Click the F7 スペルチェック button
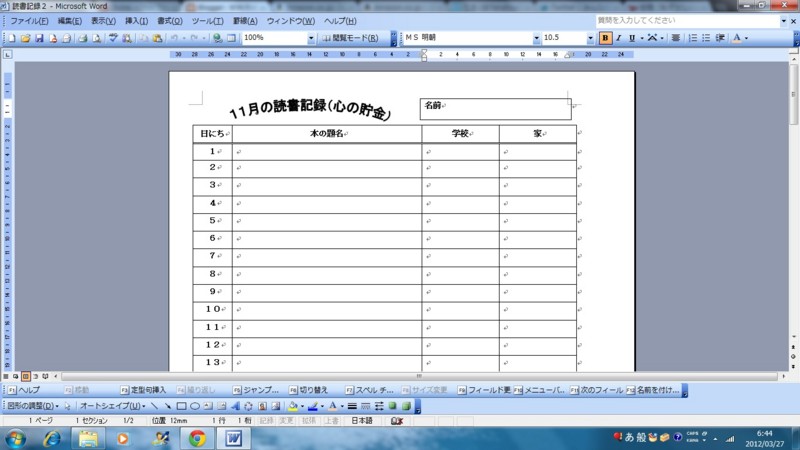 click(x=369, y=390)
